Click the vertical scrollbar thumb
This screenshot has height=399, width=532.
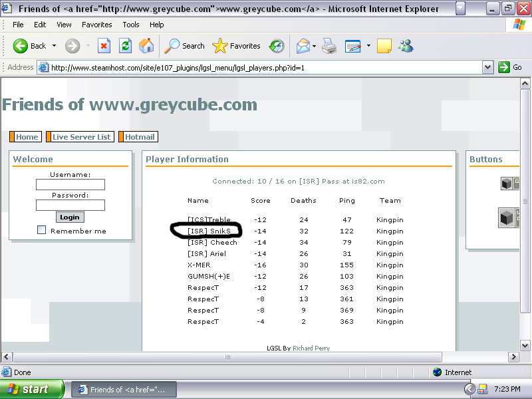tap(525, 201)
